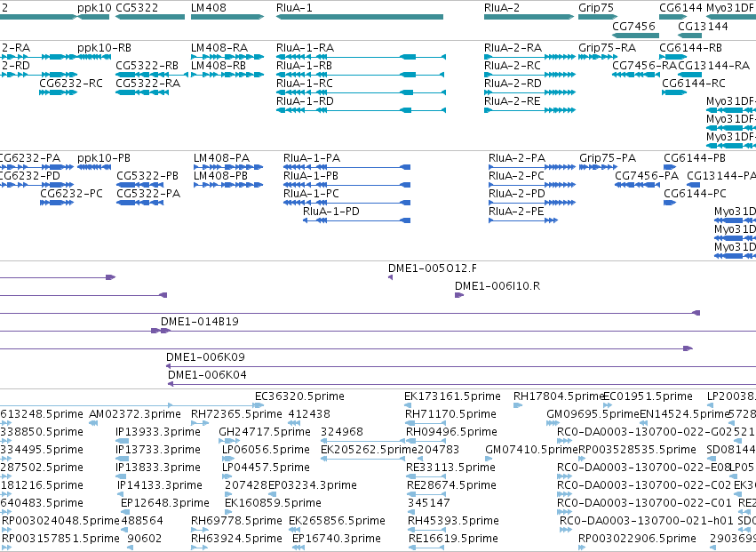Click the LM408-PA protein label

pyautogui.click(x=222, y=158)
